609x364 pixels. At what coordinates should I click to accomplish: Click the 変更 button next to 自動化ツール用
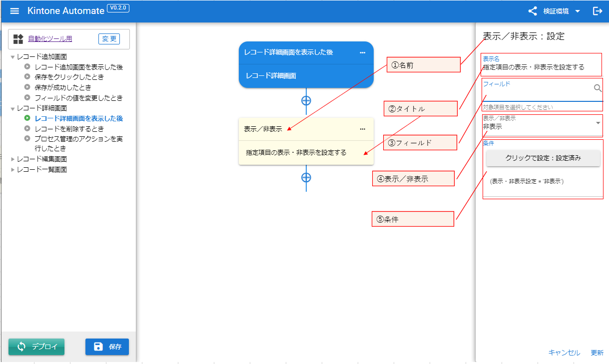(x=109, y=38)
